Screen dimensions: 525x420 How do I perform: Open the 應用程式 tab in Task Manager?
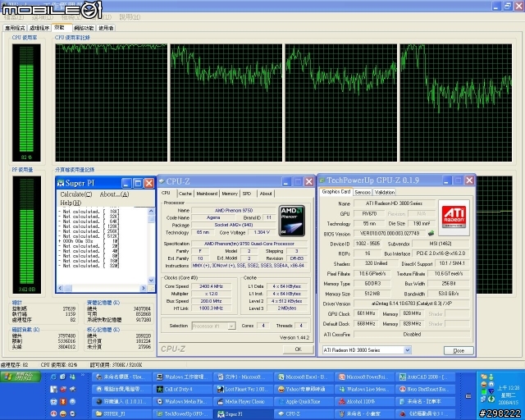coord(15,28)
